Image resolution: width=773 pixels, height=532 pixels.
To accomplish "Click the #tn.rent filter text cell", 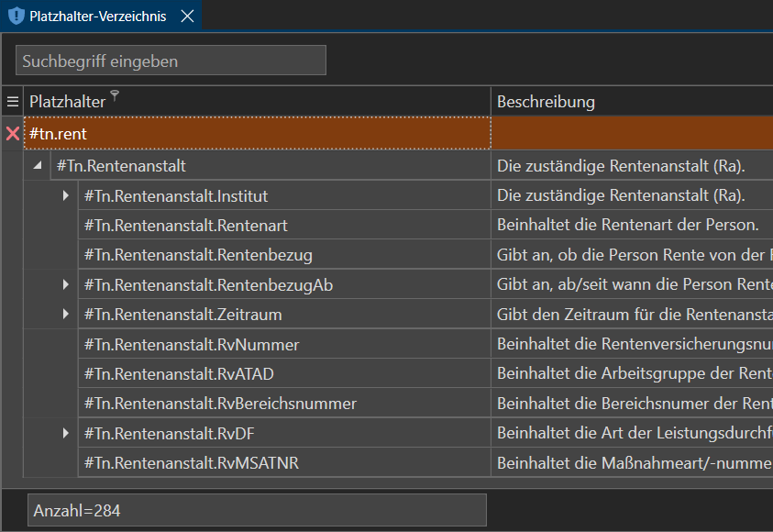I will coord(257,134).
